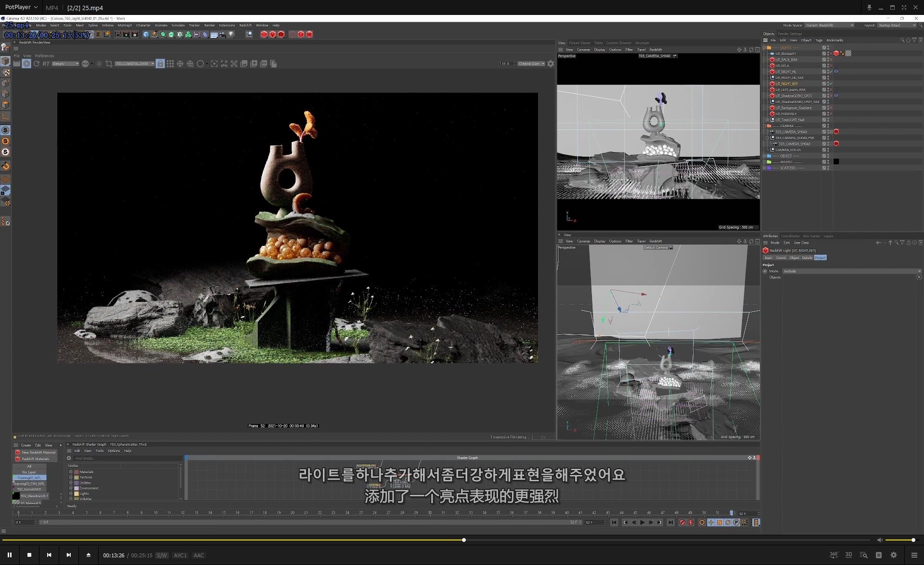
Task: Toggle layer checkbox for ENVIRO group
Action: [824, 162]
